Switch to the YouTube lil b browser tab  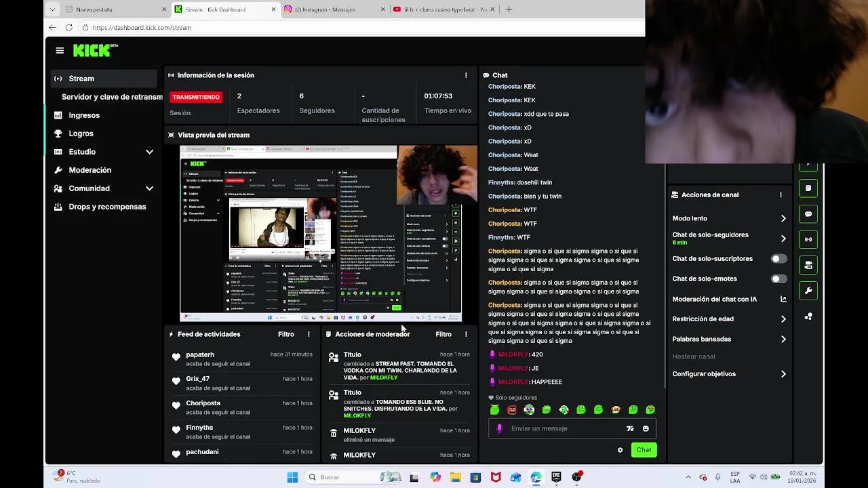tap(443, 9)
